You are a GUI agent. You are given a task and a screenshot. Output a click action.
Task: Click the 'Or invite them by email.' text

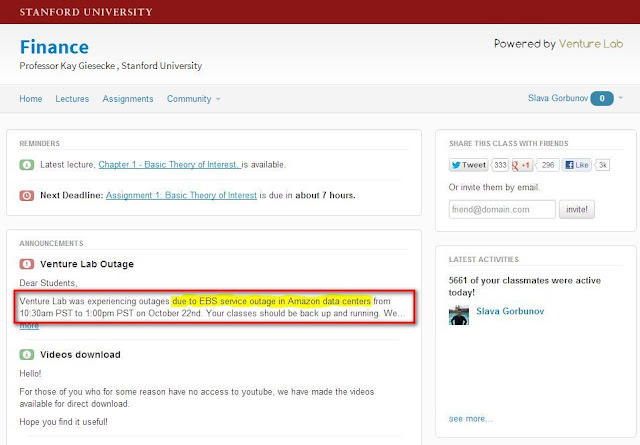click(494, 187)
